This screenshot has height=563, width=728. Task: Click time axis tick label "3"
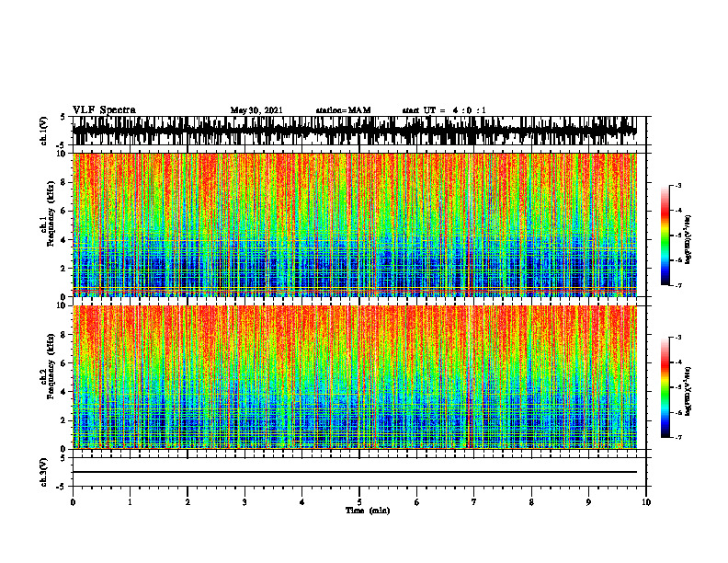click(245, 502)
